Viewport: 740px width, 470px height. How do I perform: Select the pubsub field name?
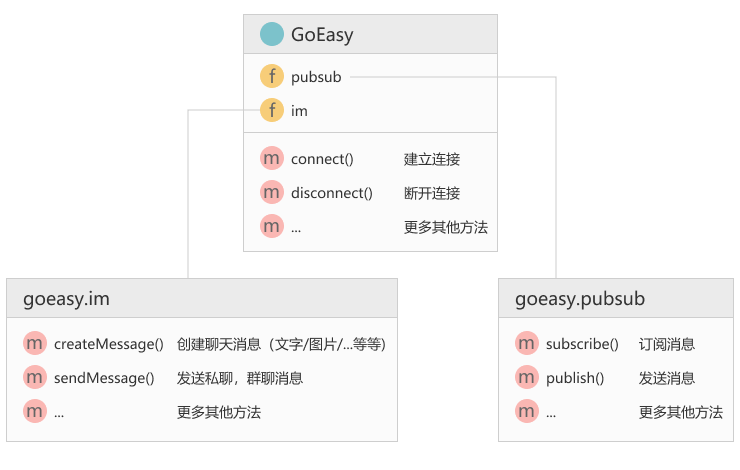316,77
